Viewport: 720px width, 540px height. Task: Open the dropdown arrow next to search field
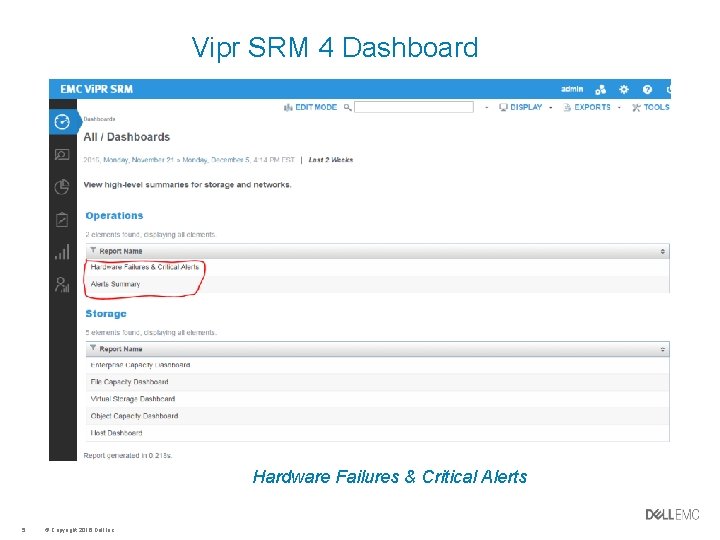click(x=486, y=107)
